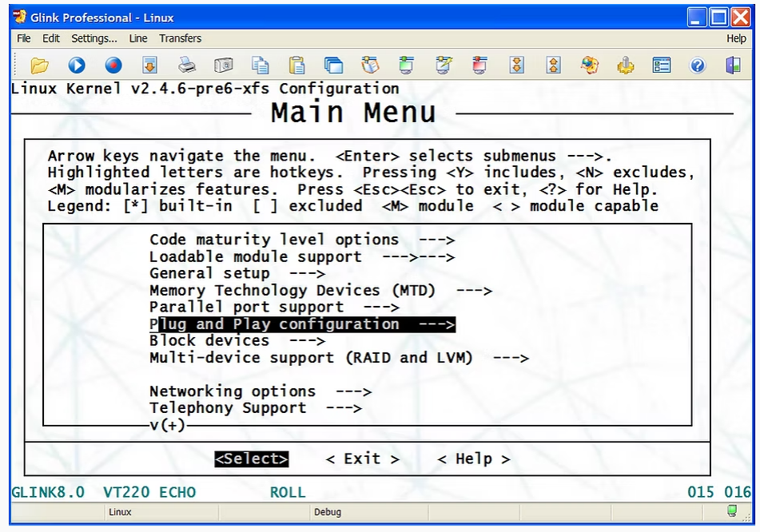760x532 pixels.
Task: Open the Transfers menu
Action: (x=180, y=38)
